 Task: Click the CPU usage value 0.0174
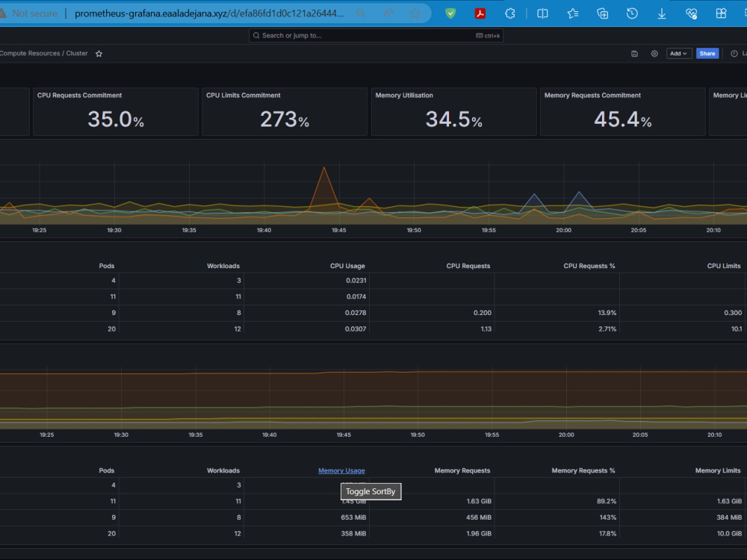point(356,296)
